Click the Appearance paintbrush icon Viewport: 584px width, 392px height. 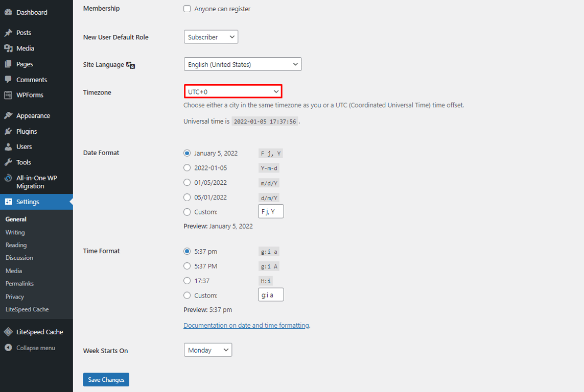(9, 115)
